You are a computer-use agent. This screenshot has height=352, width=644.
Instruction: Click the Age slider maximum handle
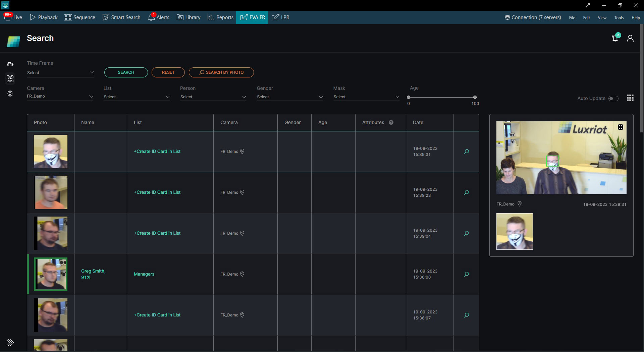475,97
